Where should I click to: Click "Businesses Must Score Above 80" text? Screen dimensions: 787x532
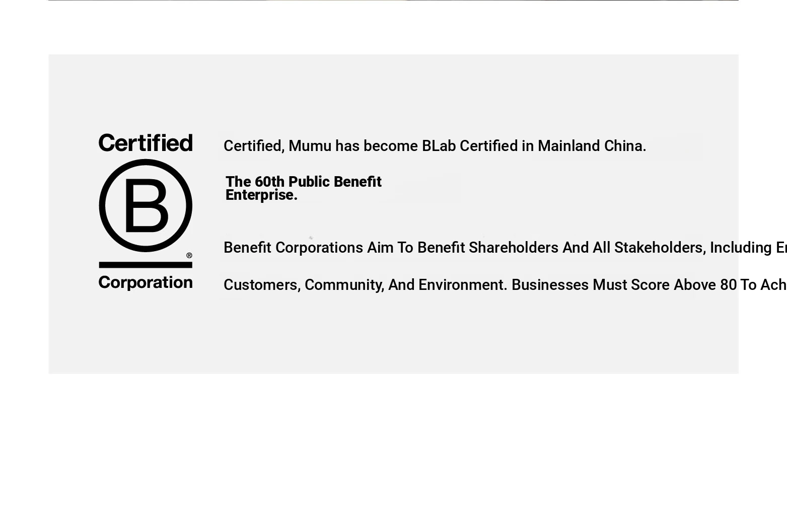(x=624, y=285)
